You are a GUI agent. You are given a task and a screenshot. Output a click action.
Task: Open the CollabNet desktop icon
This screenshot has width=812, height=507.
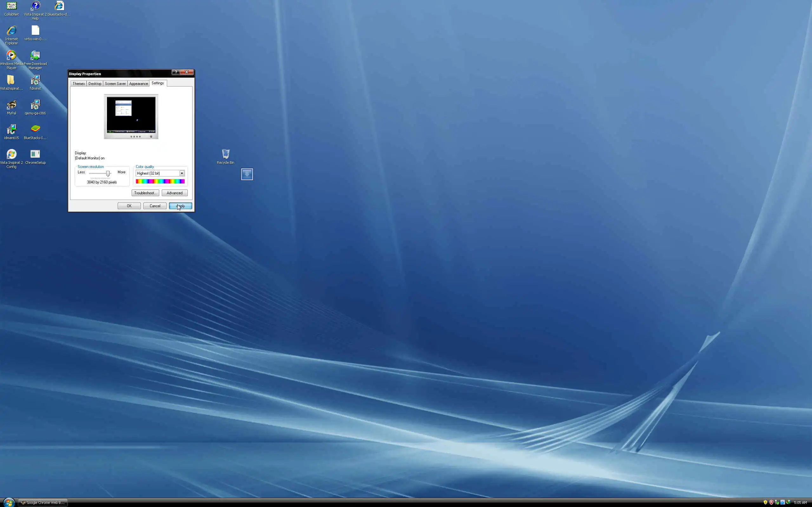(11, 6)
